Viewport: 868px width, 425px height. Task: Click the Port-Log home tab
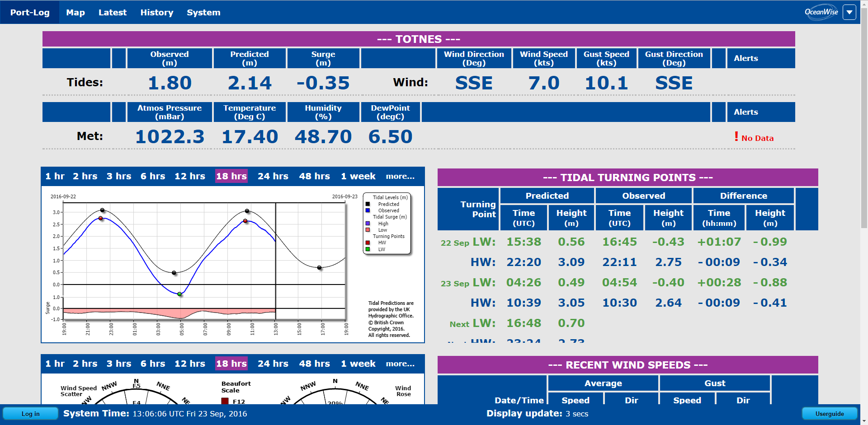[30, 13]
